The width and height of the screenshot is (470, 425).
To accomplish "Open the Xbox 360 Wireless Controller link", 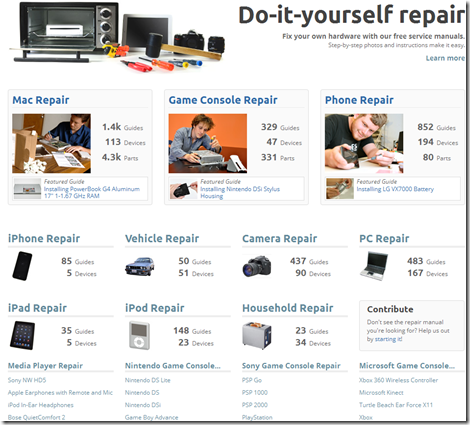I will (x=399, y=380).
